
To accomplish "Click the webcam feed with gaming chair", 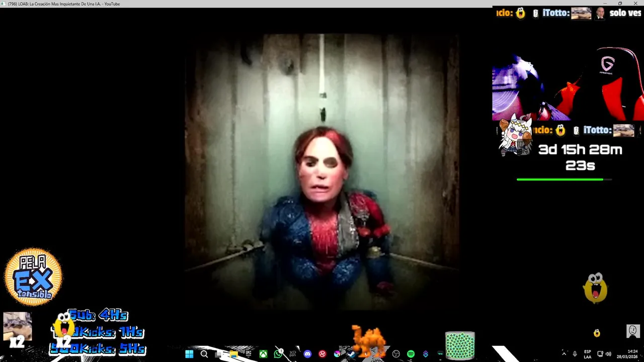I will [x=568, y=84].
